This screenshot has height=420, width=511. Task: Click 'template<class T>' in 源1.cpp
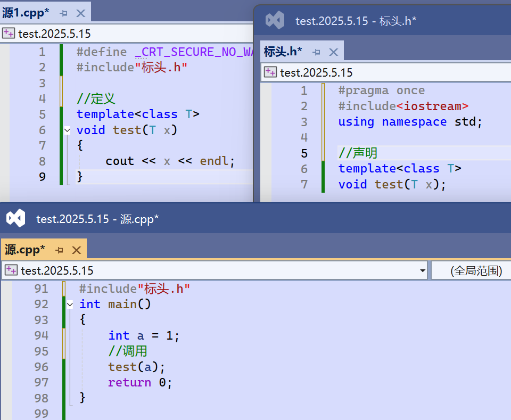[x=138, y=114]
